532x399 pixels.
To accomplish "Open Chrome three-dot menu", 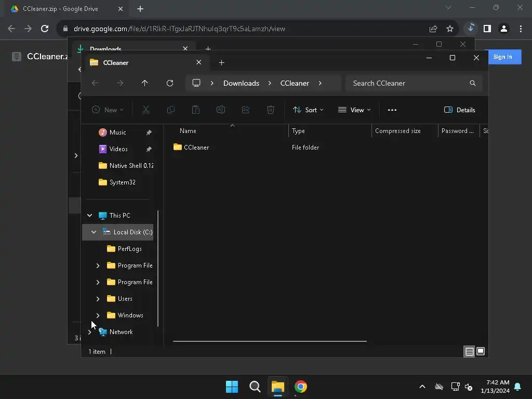I will tap(521, 29).
